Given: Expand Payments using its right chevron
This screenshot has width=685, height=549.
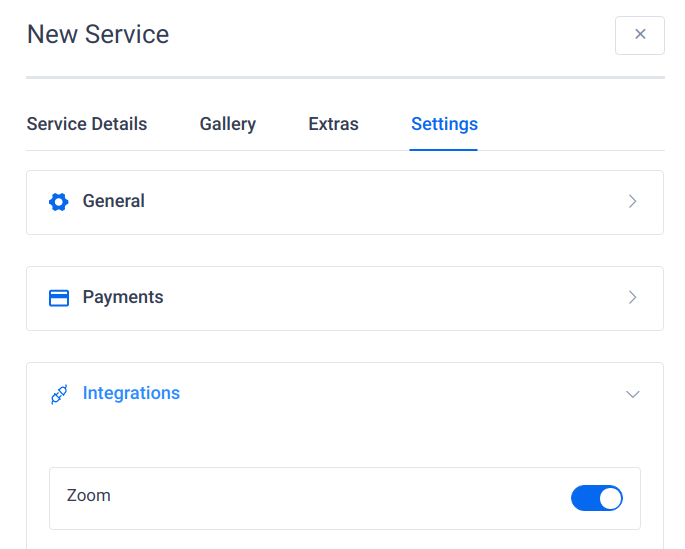Looking at the screenshot, I should (x=632, y=297).
